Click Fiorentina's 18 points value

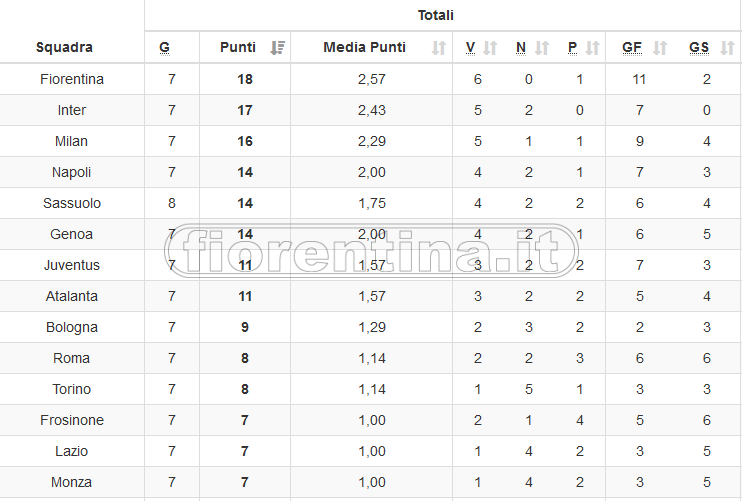(x=245, y=79)
